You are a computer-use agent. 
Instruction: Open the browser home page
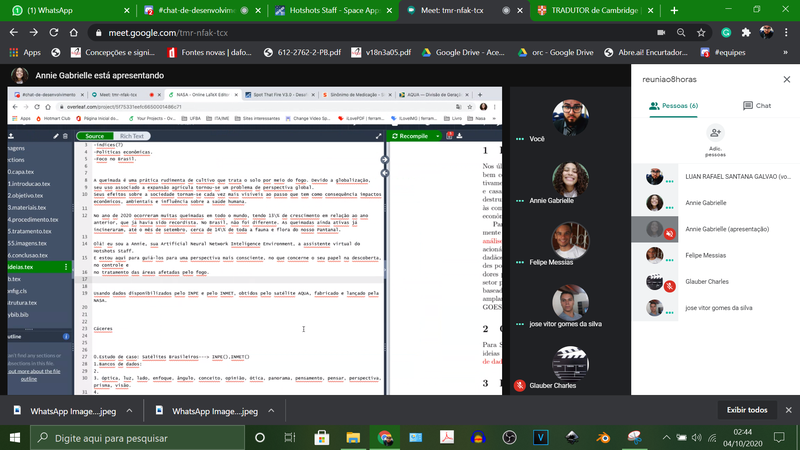(73, 33)
